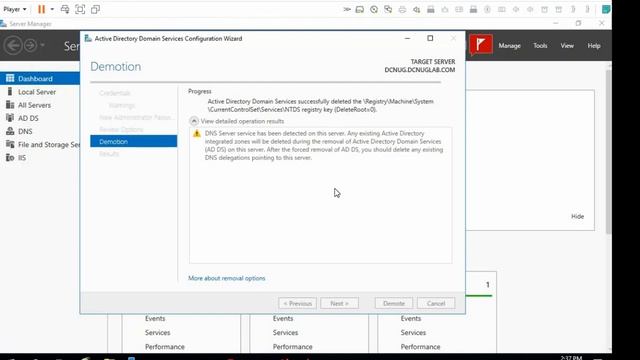Click the hard disk device icon
Viewport: 640px width, 360px height.
coord(360,9)
